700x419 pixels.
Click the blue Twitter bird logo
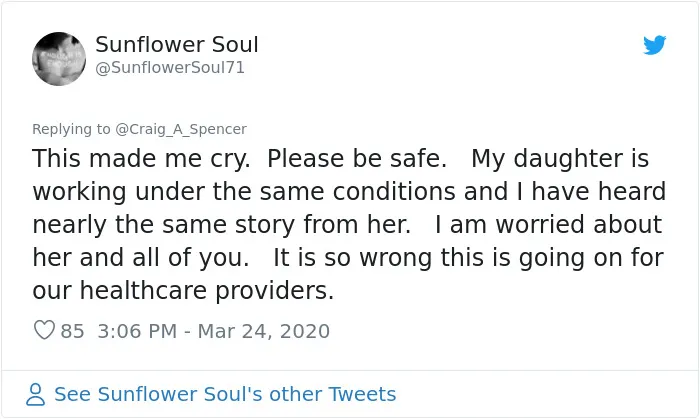[x=654, y=45]
